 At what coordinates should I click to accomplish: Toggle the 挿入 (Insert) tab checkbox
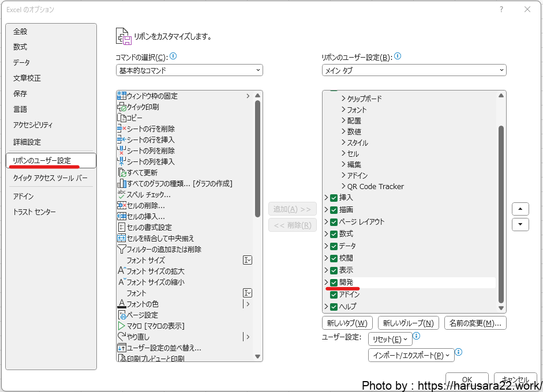point(334,198)
